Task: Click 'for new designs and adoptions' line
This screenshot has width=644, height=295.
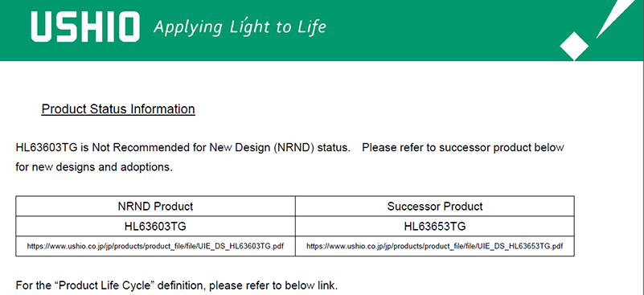Action: point(94,168)
